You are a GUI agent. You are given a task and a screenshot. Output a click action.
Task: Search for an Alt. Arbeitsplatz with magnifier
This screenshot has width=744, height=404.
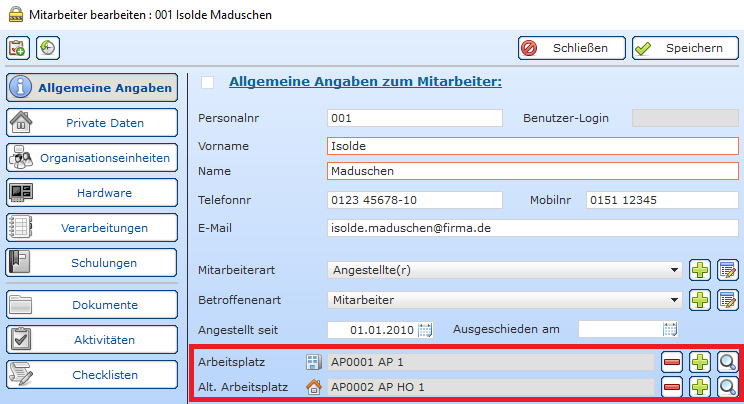[728, 387]
